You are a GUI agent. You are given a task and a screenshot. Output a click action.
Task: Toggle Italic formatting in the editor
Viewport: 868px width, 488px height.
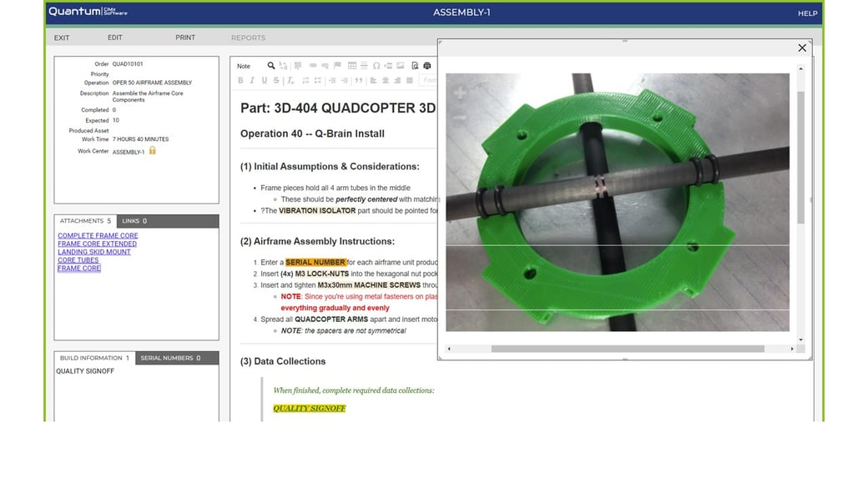point(252,81)
